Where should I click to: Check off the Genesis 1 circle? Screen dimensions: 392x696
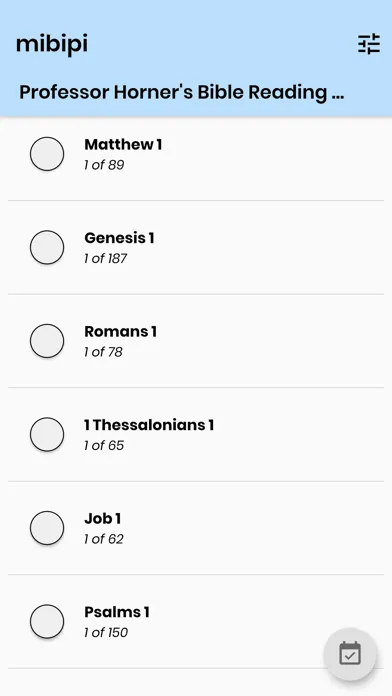[47, 247]
